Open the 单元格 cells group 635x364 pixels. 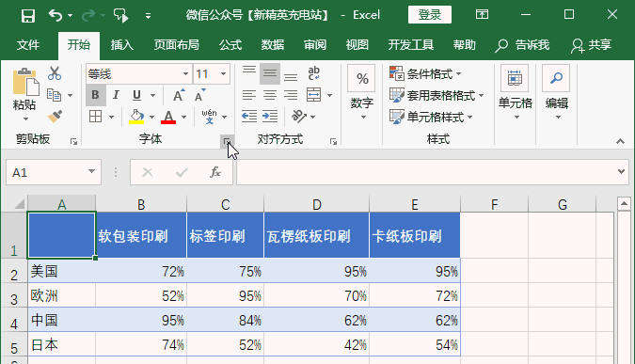pyautogui.click(x=516, y=93)
